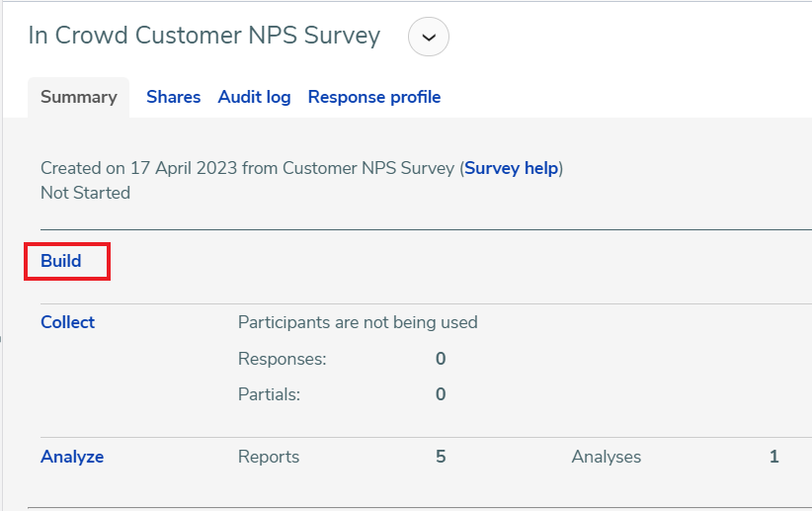The image size is (812, 511).
Task: Click the Analyses label in the Analyze row
Action: click(x=607, y=457)
